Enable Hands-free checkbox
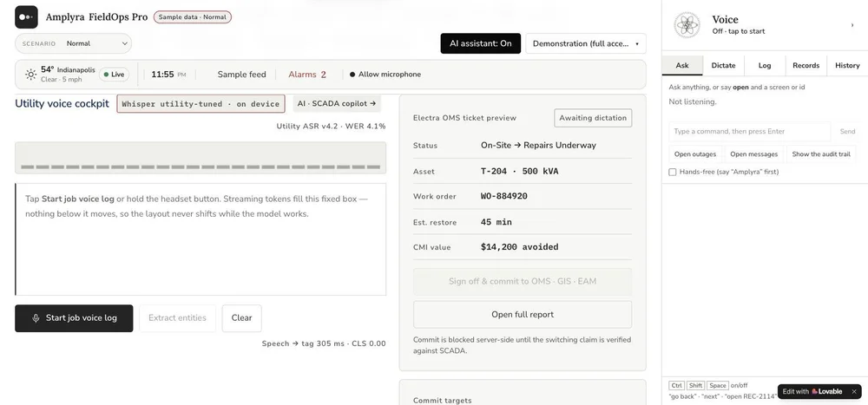Viewport: 868px width, 405px height. click(x=673, y=172)
